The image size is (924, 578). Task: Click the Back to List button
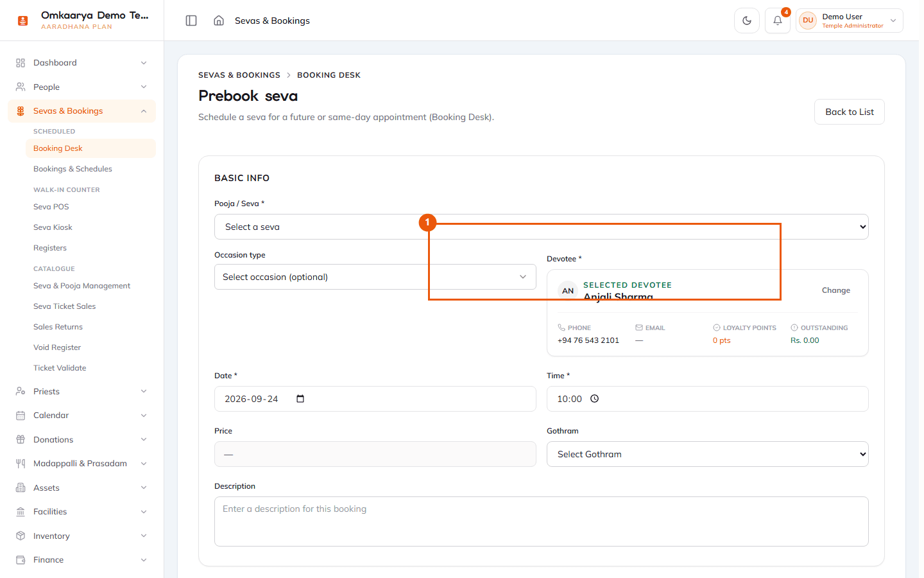[x=850, y=112]
